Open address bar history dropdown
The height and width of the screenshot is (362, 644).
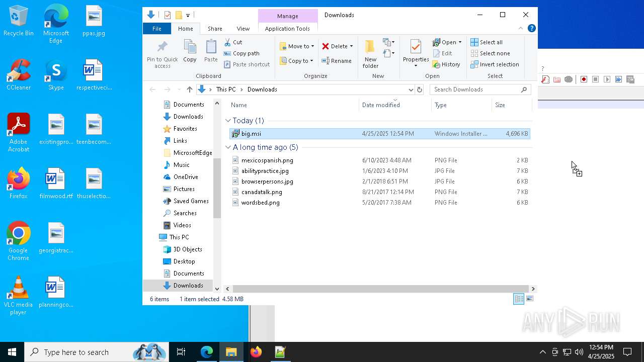(411, 89)
